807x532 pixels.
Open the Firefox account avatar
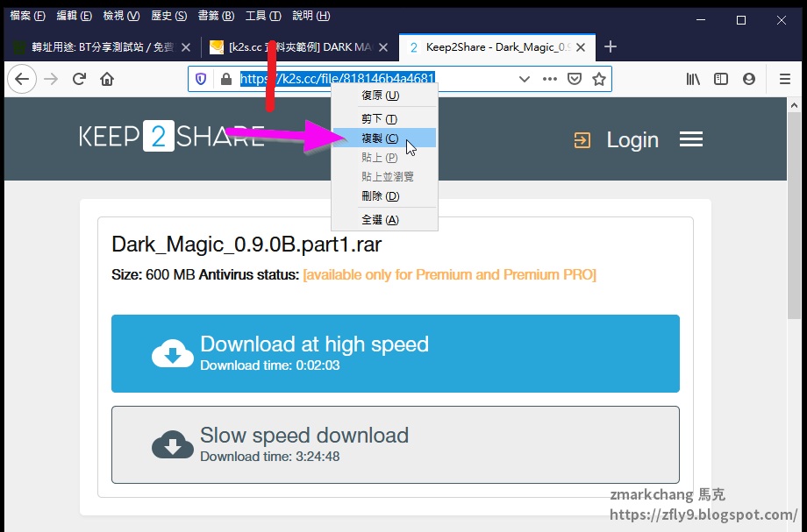point(749,79)
